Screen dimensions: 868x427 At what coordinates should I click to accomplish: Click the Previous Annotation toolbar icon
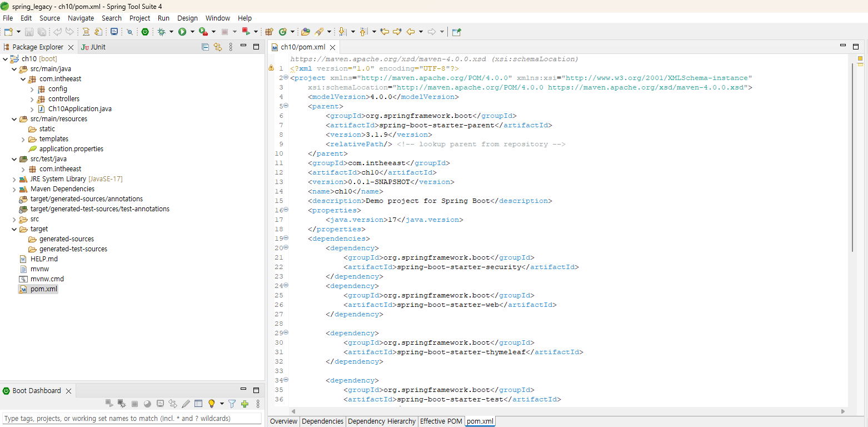point(364,32)
